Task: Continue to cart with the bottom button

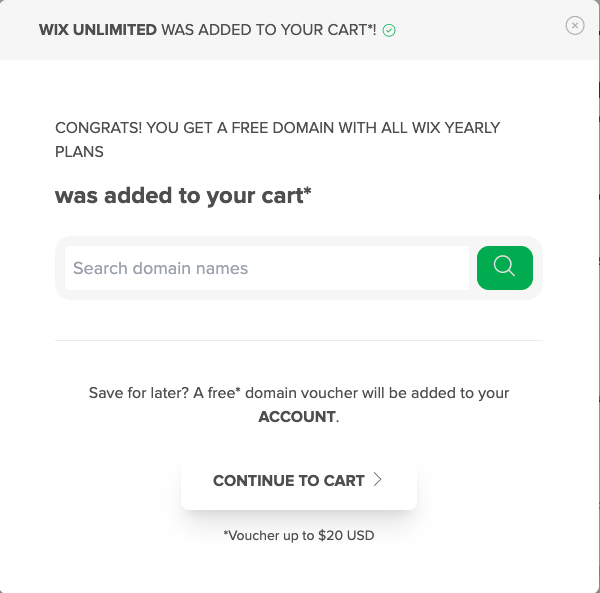Action: coord(299,481)
